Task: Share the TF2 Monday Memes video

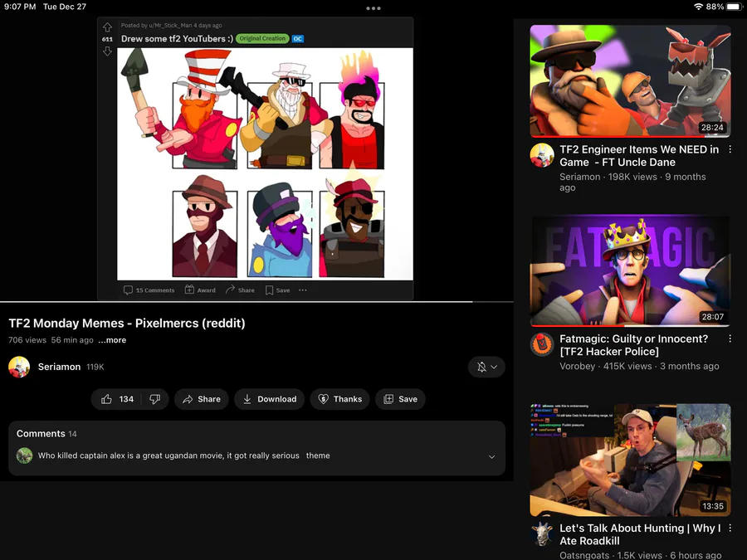Action: pyautogui.click(x=202, y=399)
